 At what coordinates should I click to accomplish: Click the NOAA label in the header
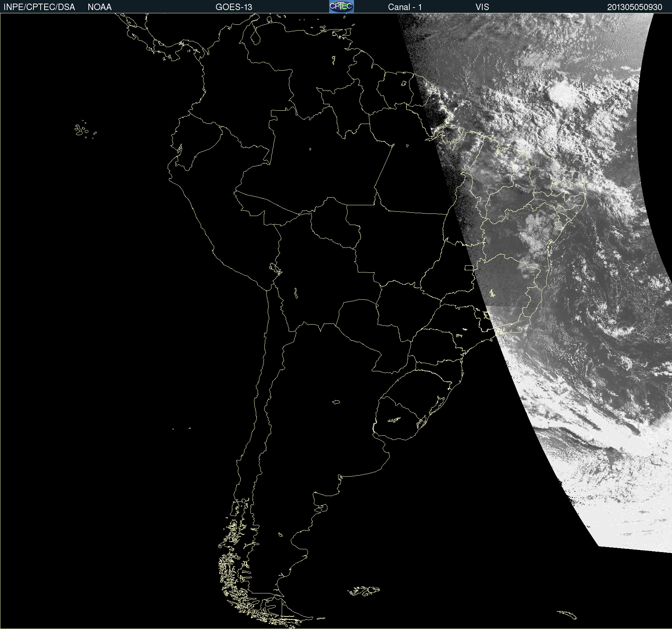(100, 7)
